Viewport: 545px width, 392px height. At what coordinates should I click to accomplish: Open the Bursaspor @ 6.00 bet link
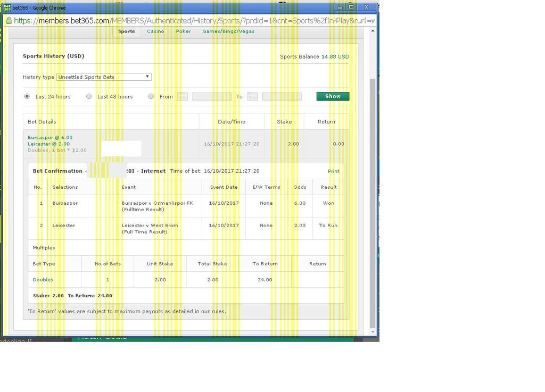tap(50, 138)
